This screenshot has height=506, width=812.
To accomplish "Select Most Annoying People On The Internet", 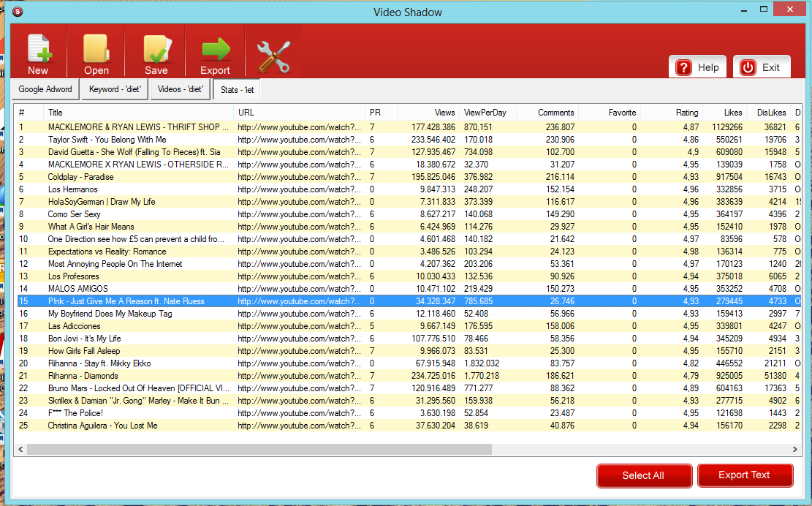I will 409,264.
